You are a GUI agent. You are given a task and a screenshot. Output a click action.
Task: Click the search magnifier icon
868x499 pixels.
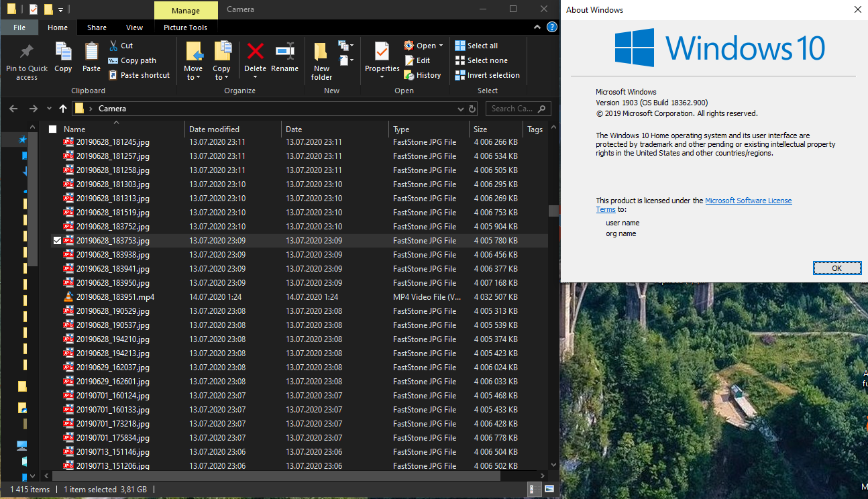click(542, 109)
